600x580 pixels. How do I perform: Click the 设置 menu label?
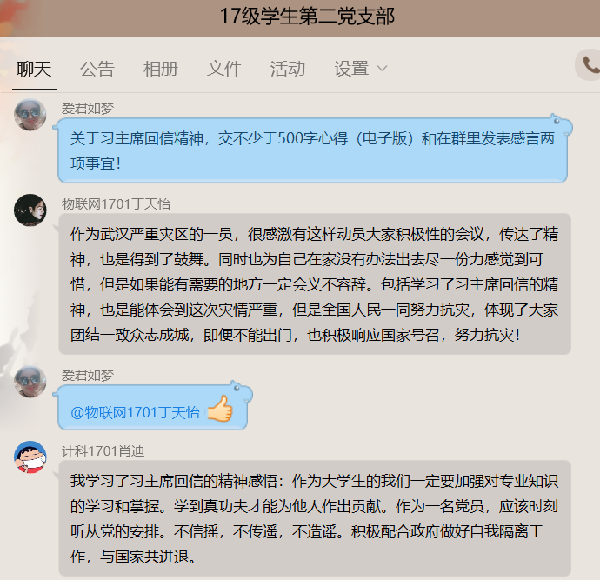point(352,69)
